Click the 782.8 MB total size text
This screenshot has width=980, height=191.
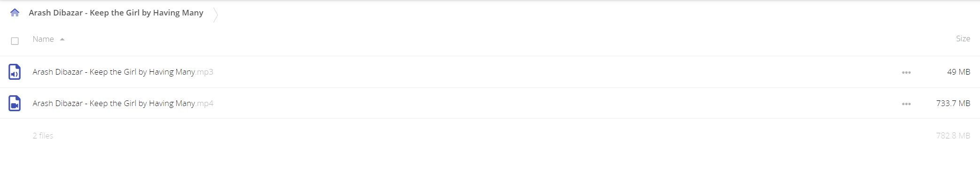coord(953,136)
